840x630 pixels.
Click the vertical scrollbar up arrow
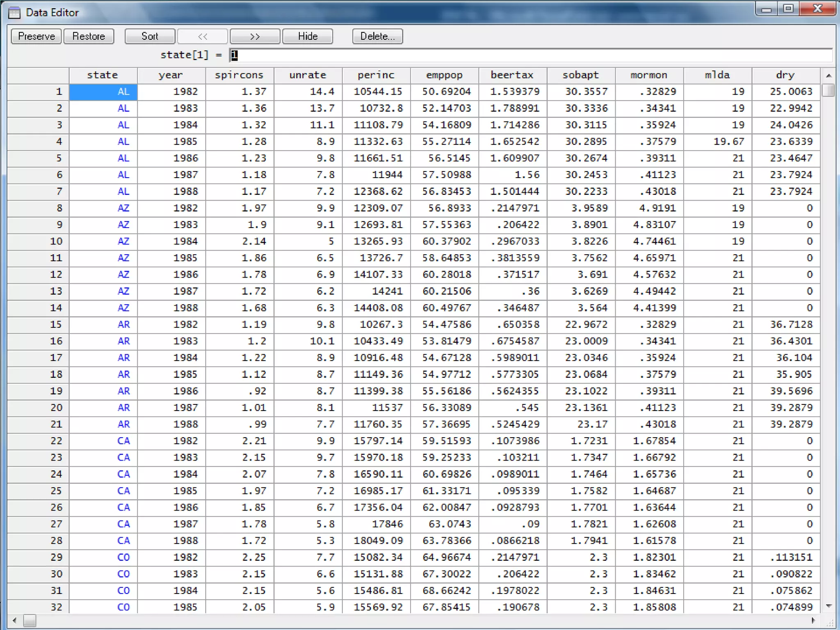829,75
